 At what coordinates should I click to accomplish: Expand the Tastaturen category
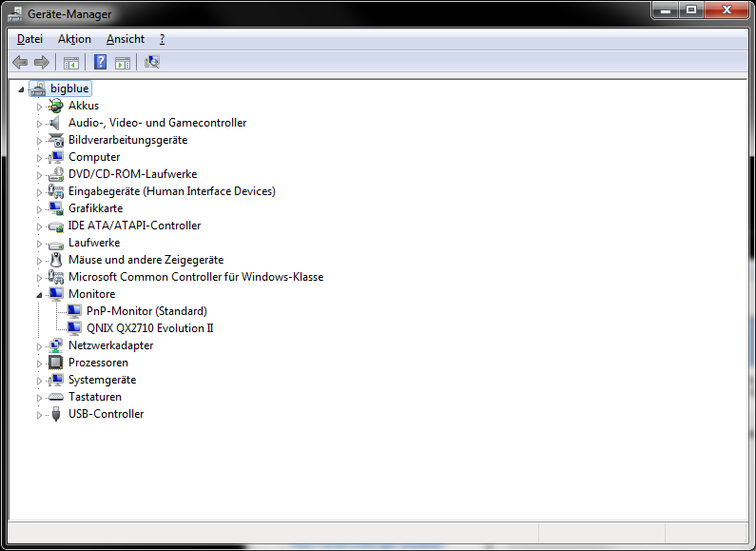pos(40,398)
